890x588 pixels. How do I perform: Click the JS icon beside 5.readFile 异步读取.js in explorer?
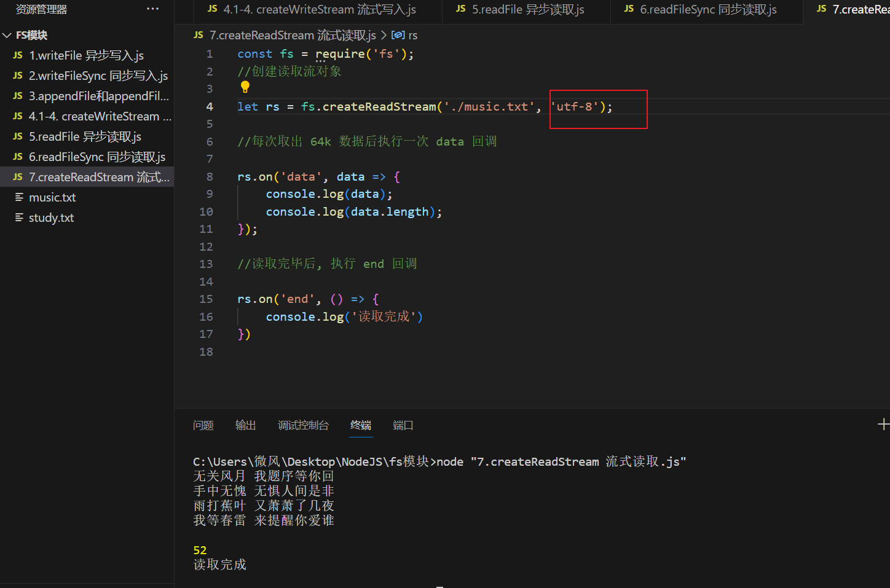(18, 136)
